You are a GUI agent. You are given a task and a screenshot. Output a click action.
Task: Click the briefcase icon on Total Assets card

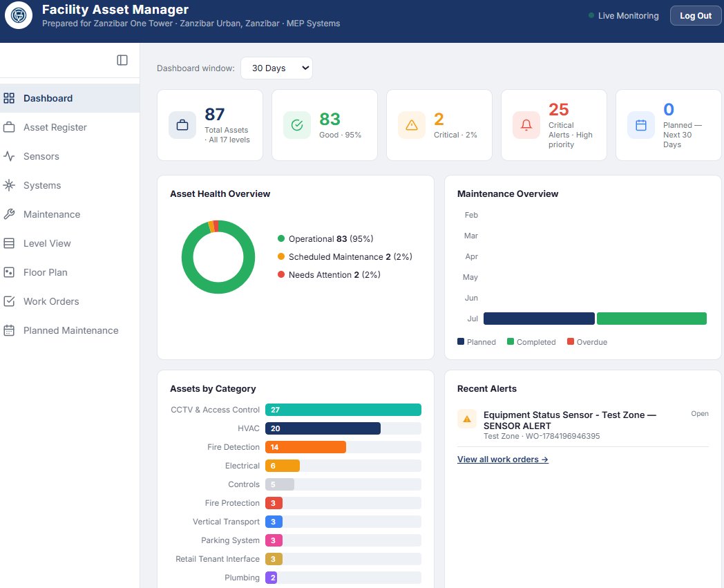coord(182,125)
